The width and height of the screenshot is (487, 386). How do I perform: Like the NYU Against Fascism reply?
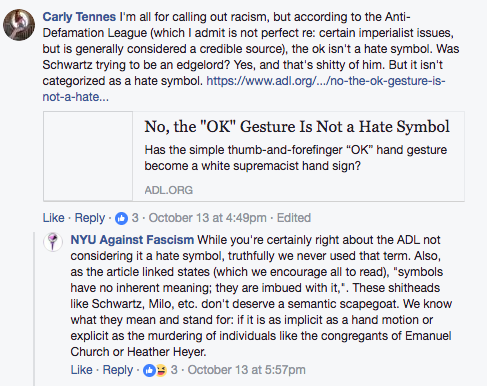[x=81, y=370]
